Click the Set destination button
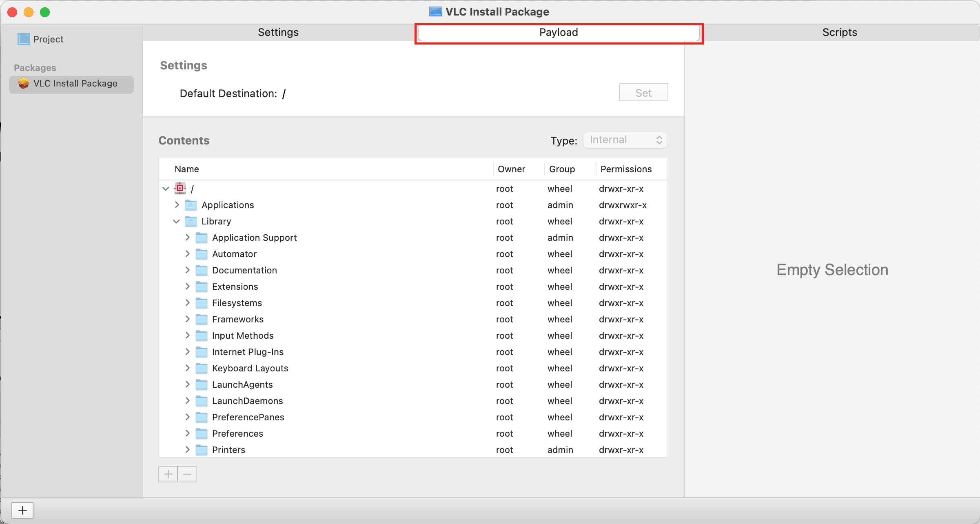This screenshot has height=524, width=980. coord(643,93)
